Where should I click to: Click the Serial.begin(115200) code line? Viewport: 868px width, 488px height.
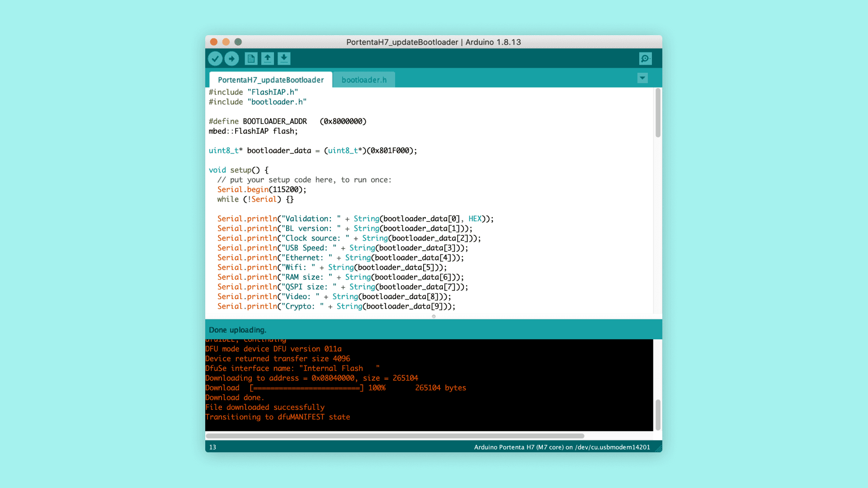click(x=261, y=189)
